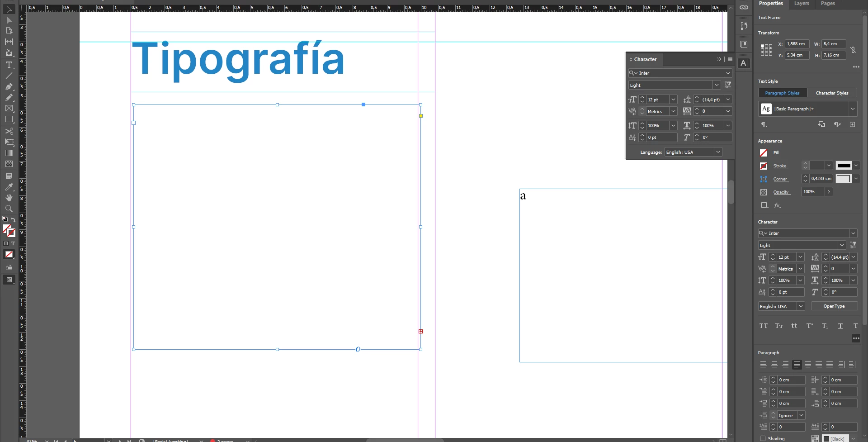This screenshot has width=868, height=442.
Task: Collapse the Character panel with double arrows
Action: [719, 59]
